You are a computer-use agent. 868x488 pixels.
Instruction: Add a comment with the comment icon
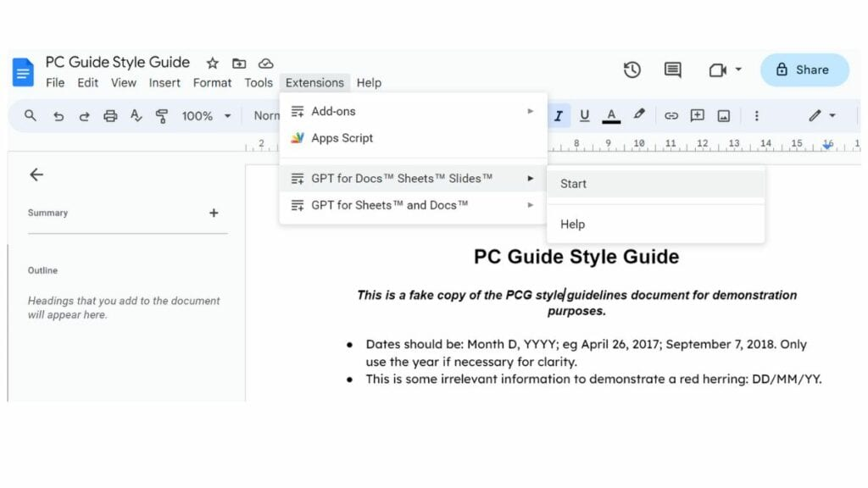(697, 115)
